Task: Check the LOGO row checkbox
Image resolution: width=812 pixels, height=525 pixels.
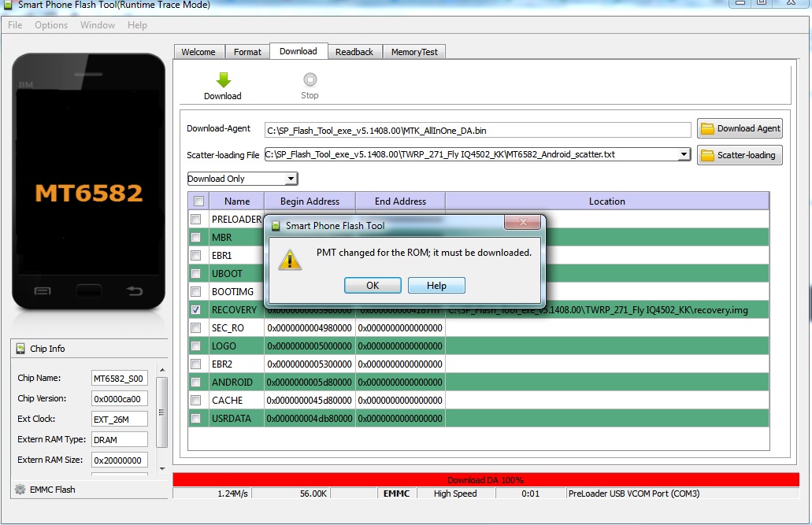Action: [x=196, y=346]
